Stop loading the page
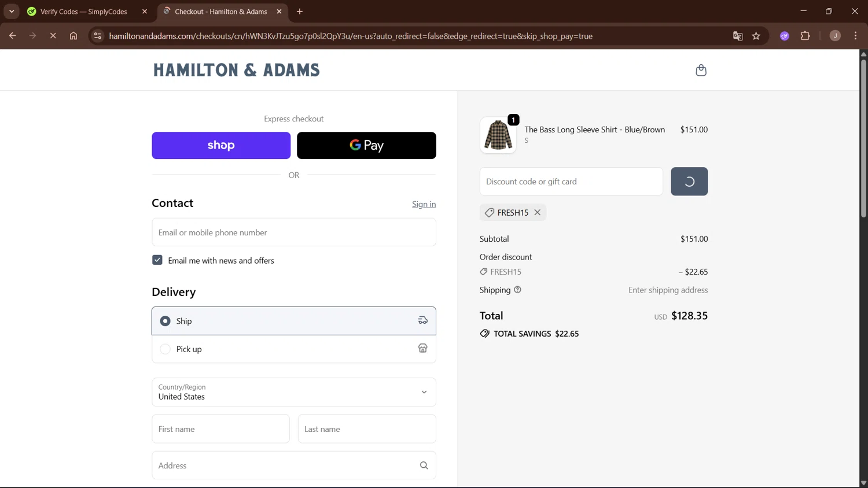The height and width of the screenshot is (488, 868). tap(53, 36)
